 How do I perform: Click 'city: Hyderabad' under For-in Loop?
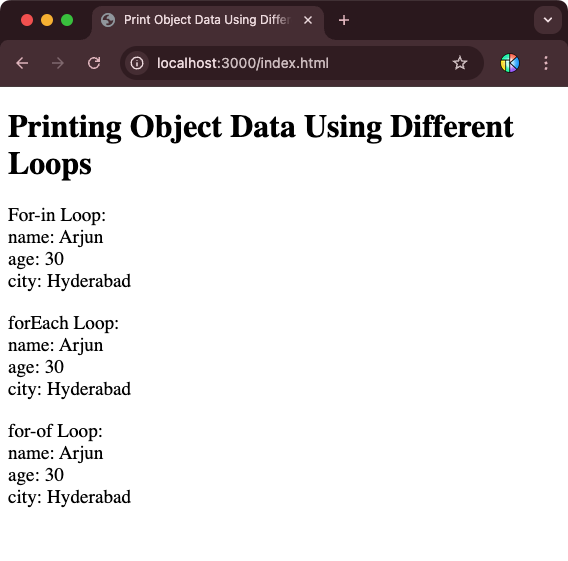point(69,281)
